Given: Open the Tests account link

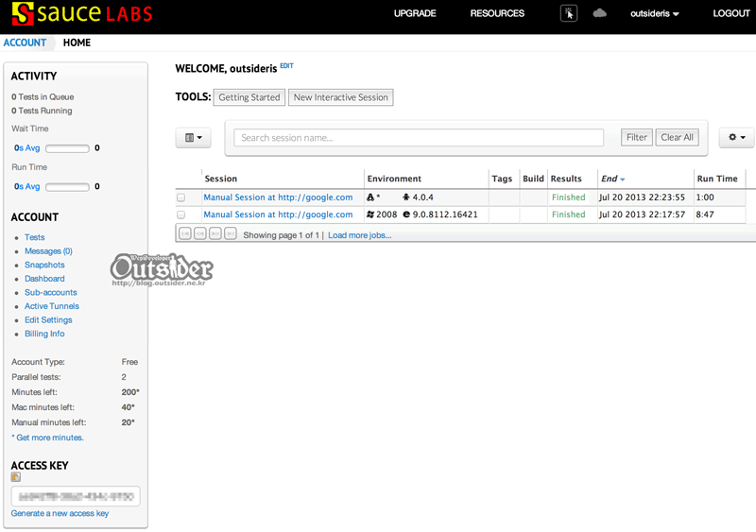Looking at the screenshot, I should tap(35, 237).
